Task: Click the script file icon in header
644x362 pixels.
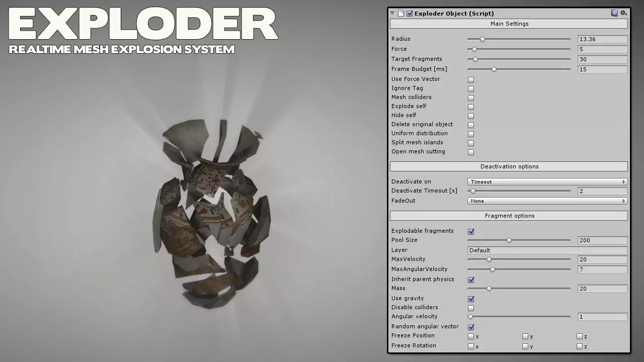Action: point(401,13)
